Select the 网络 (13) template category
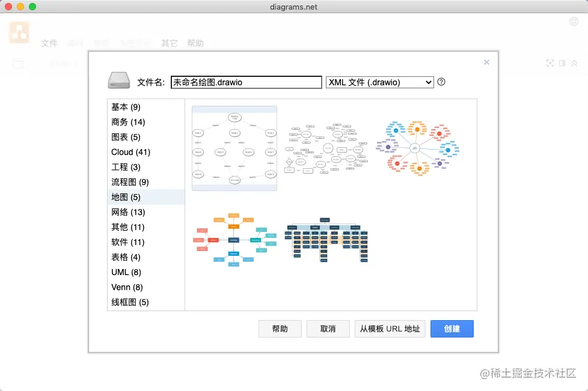This screenshot has height=391, width=588. 146,212
